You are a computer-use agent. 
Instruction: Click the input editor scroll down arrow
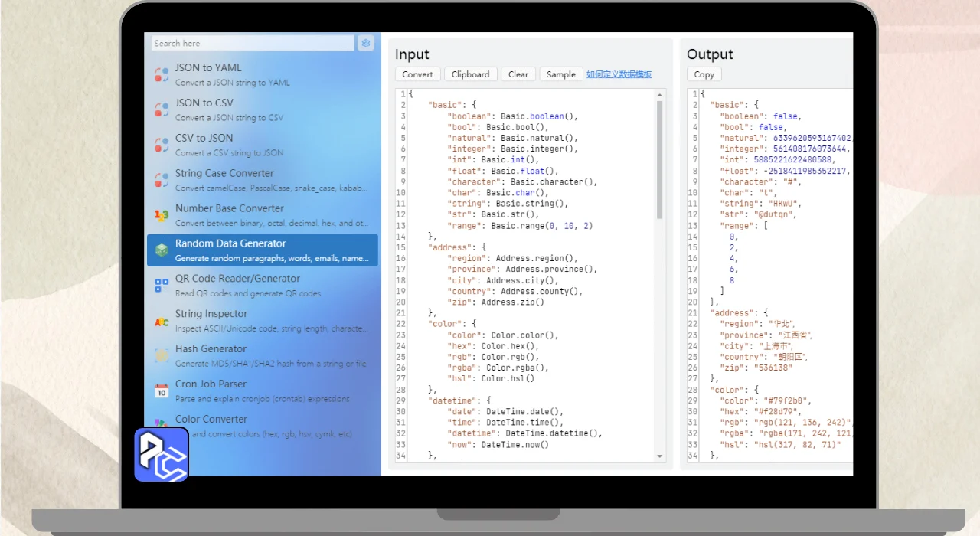pos(660,456)
